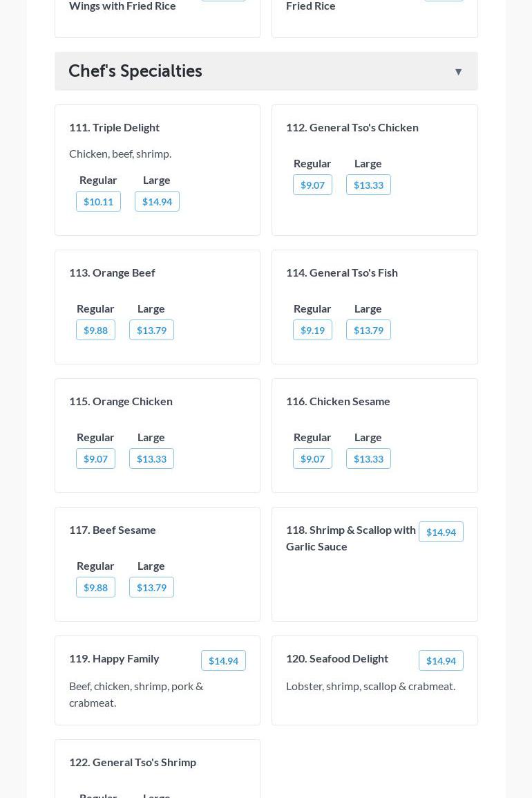Click the Chef's Specialties header
Screen dimensions: 532x798
[x=135, y=71]
